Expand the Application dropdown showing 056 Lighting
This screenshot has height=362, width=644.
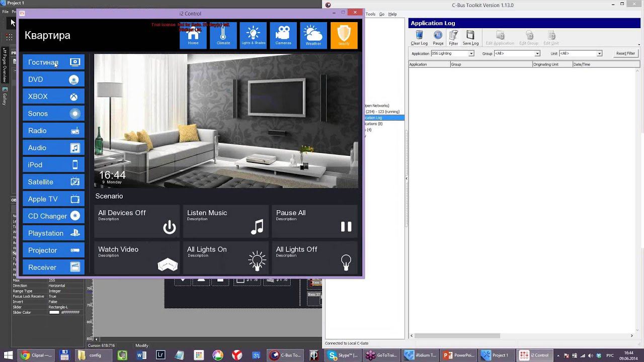(x=471, y=53)
